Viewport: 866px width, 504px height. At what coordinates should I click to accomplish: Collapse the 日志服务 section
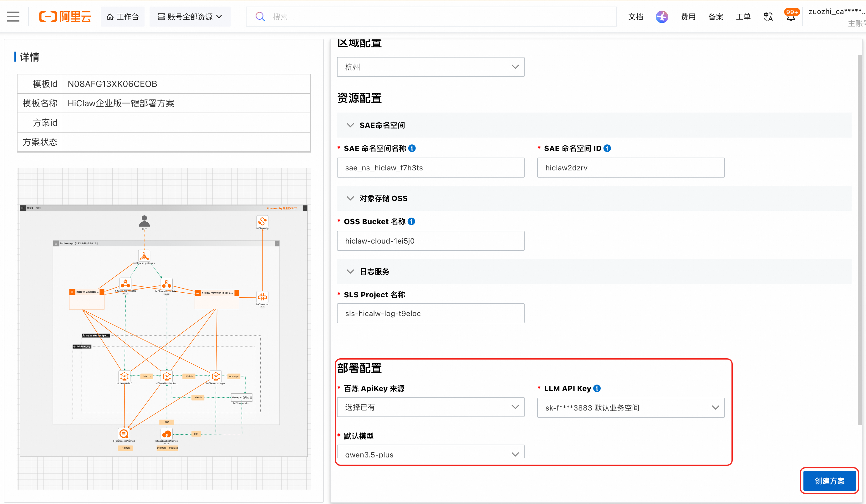350,272
